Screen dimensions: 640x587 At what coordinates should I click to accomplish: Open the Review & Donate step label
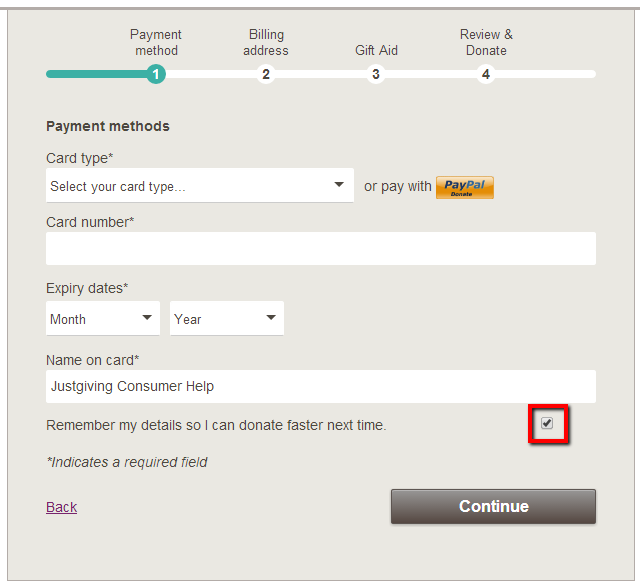click(486, 42)
